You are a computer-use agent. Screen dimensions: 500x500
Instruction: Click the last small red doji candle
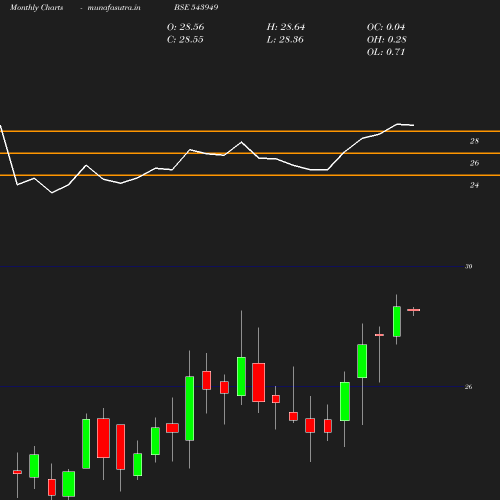(413, 310)
